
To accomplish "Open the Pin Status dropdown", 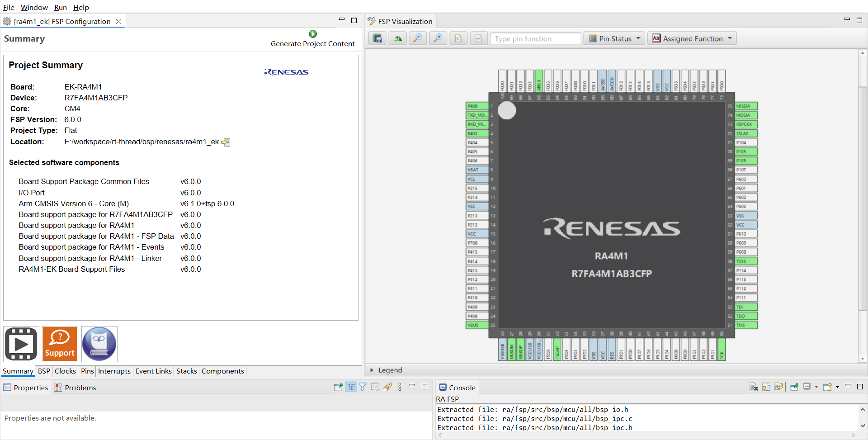I will click(613, 38).
